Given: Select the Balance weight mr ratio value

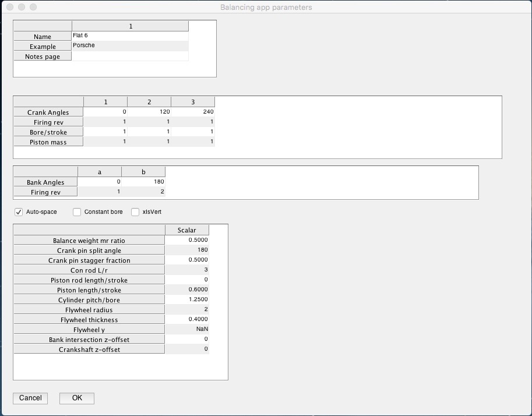Looking at the screenshot, I should 186,240.
